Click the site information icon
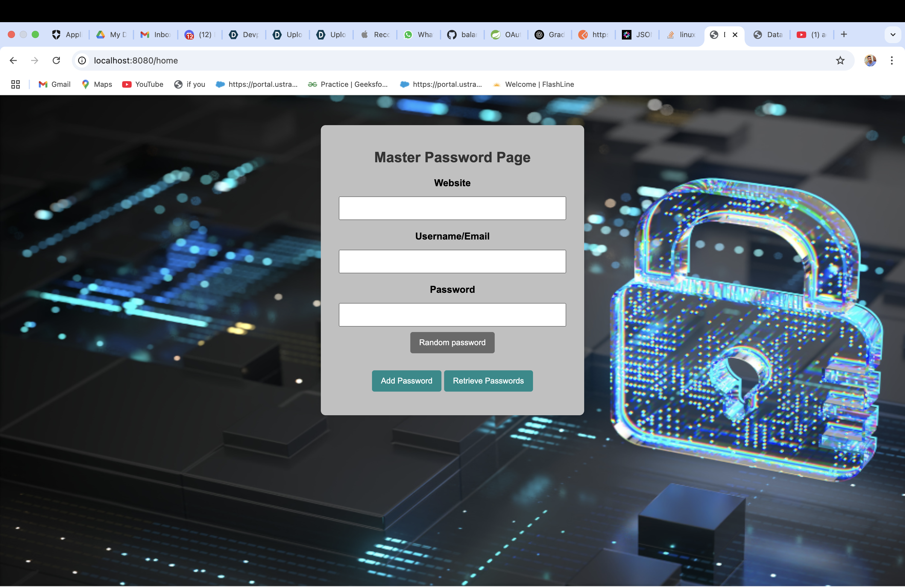This screenshot has height=588, width=905. pyautogui.click(x=82, y=60)
